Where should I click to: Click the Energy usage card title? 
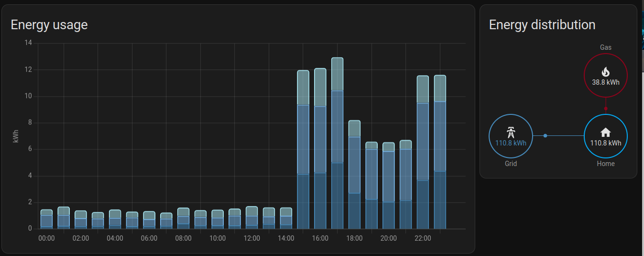(x=49, y=25)
